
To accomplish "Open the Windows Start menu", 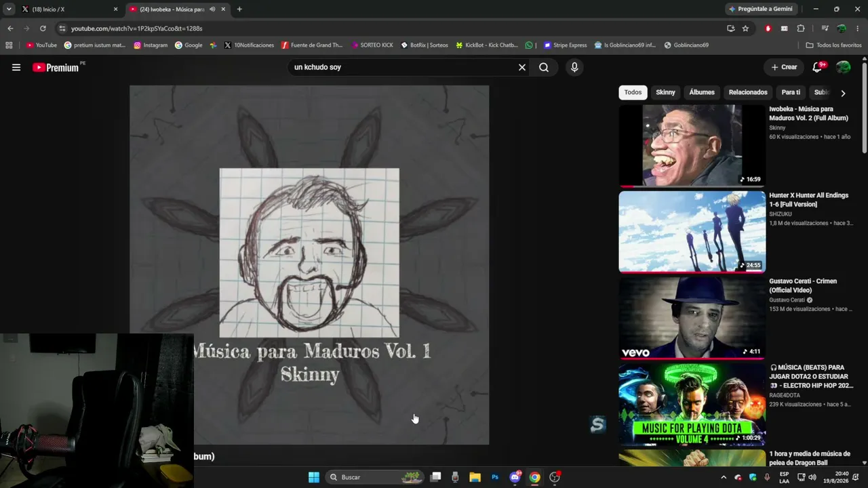I will click(314, 477).
